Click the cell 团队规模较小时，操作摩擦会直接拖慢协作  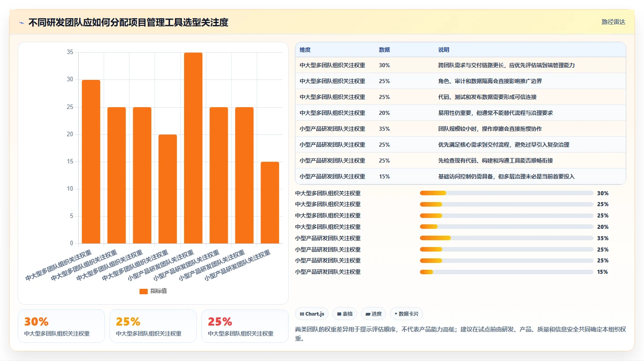pos(490,129)
